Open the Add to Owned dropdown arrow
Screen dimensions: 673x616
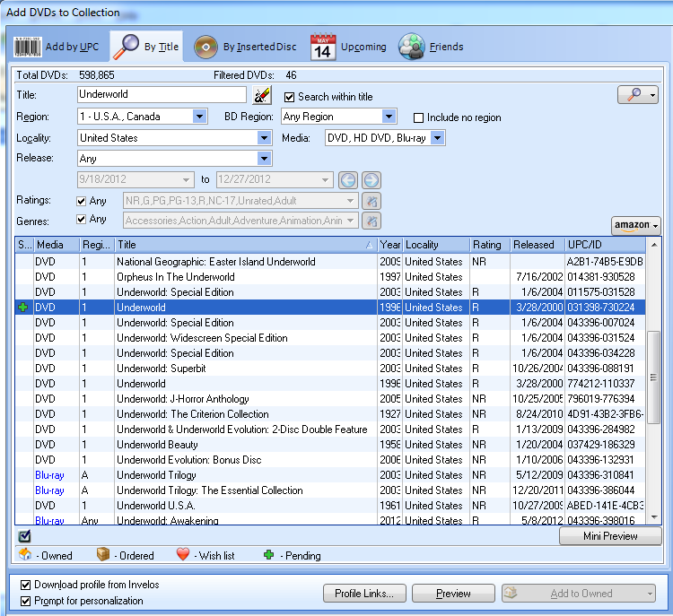pyautogui.click(x=650, y=594)
